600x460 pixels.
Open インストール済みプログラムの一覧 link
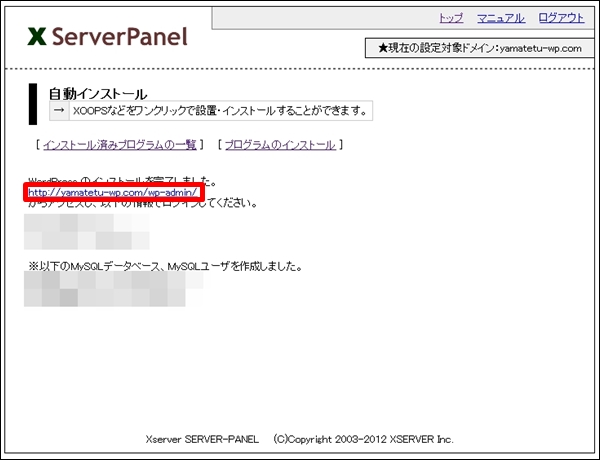click(120, 145)
